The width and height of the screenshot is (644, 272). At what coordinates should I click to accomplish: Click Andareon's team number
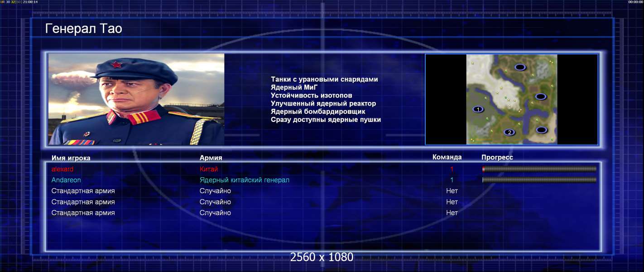coord(452,180)
